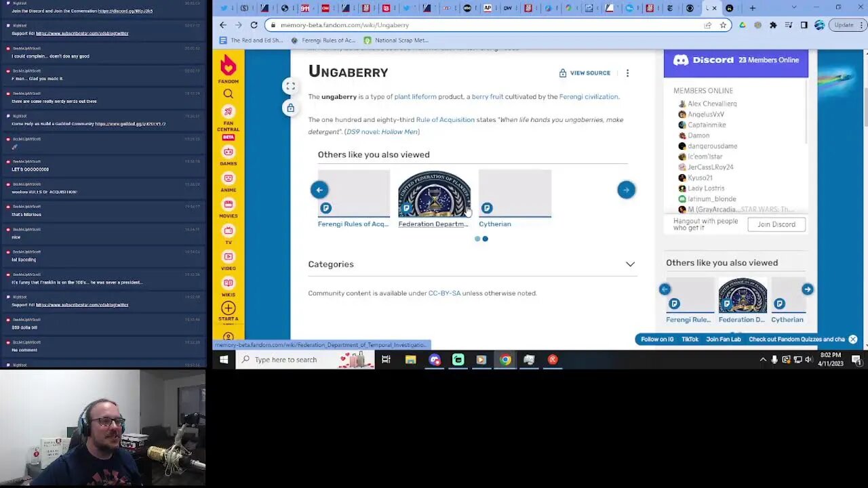This screenshot has height=488, width=868.
Task: Click the page lock icon beside the article
Action: coord(290,108)
